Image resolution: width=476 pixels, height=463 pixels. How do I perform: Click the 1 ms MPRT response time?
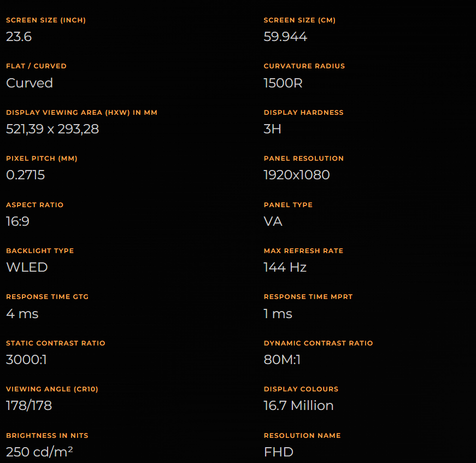coord(278,314)
